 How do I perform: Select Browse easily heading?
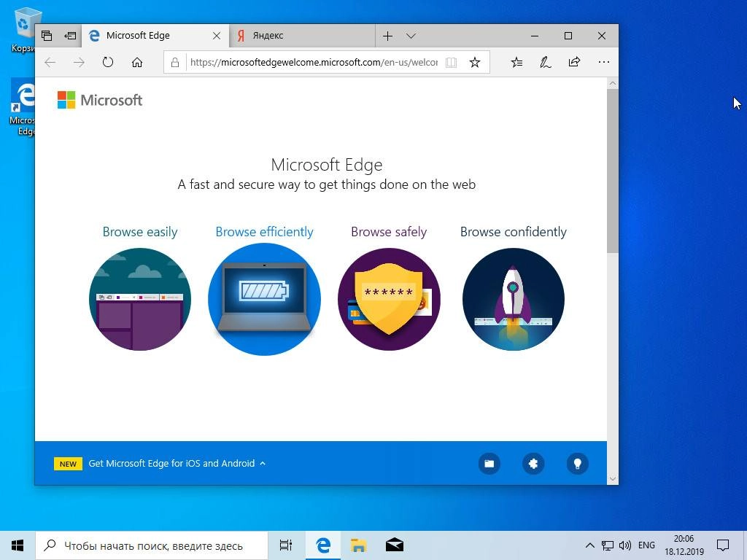click(140, 232)
